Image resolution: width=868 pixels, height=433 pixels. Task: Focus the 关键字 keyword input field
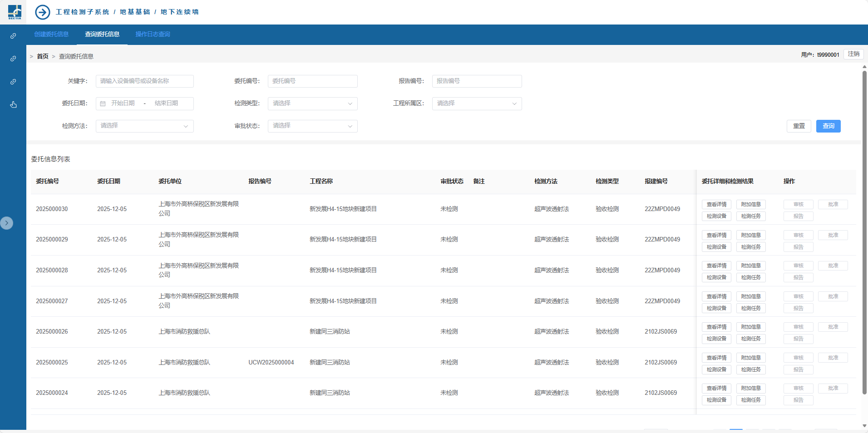coord(144,81)
